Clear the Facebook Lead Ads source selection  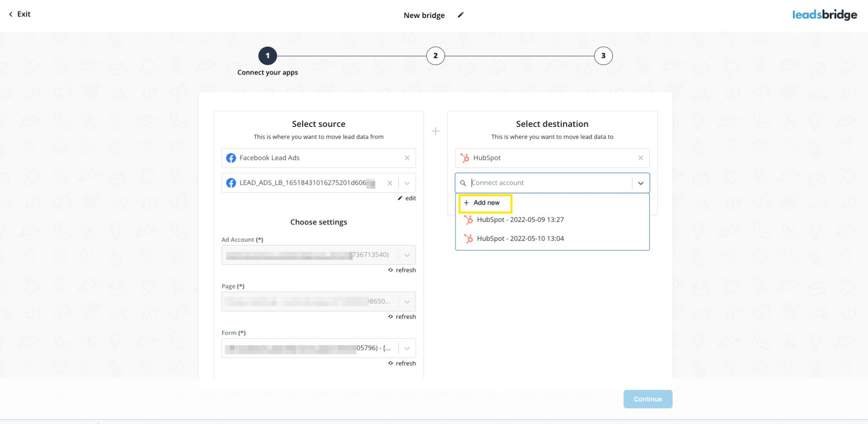click(x=407, y=158)
